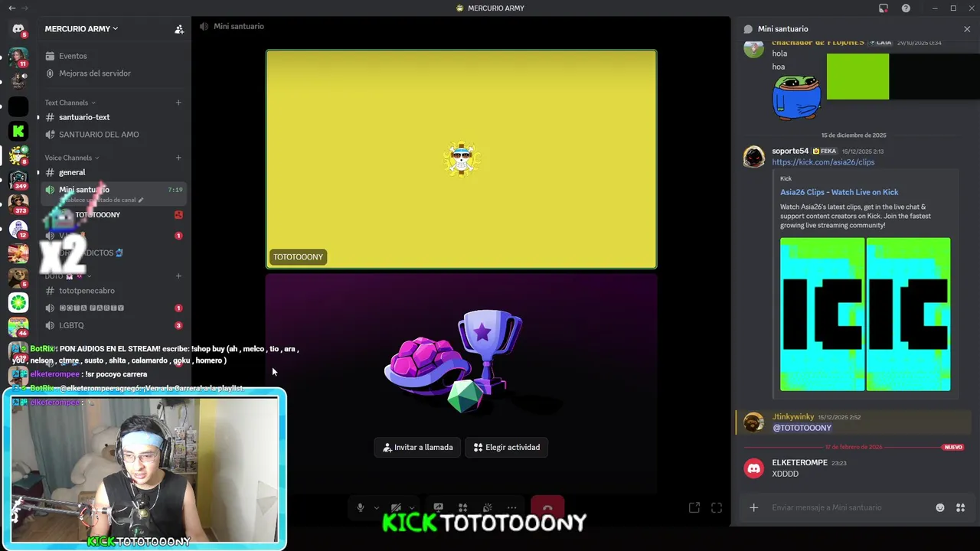This screenshot has width=980, height=551.
Task: Open camera options arrow
Action: [x=412, y=507]
